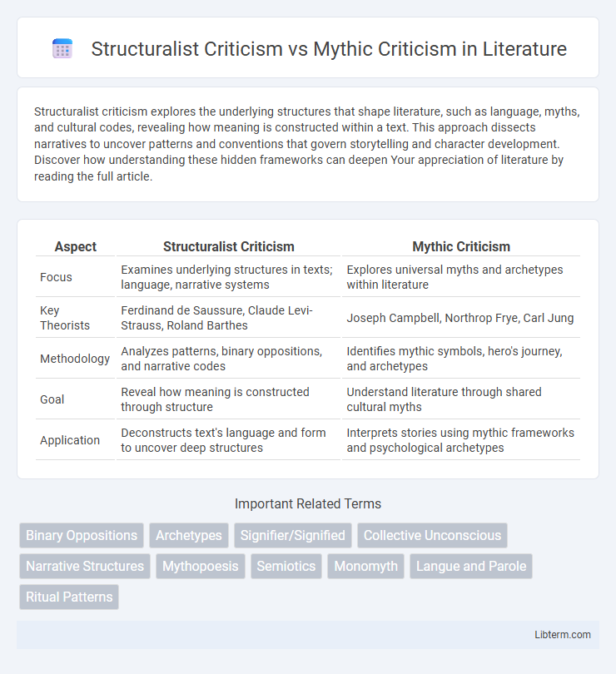The image size is (616, 674).
Task: Select the cell 'Interprets stories using mythic frameworks'
Action: tap(461, 440)
